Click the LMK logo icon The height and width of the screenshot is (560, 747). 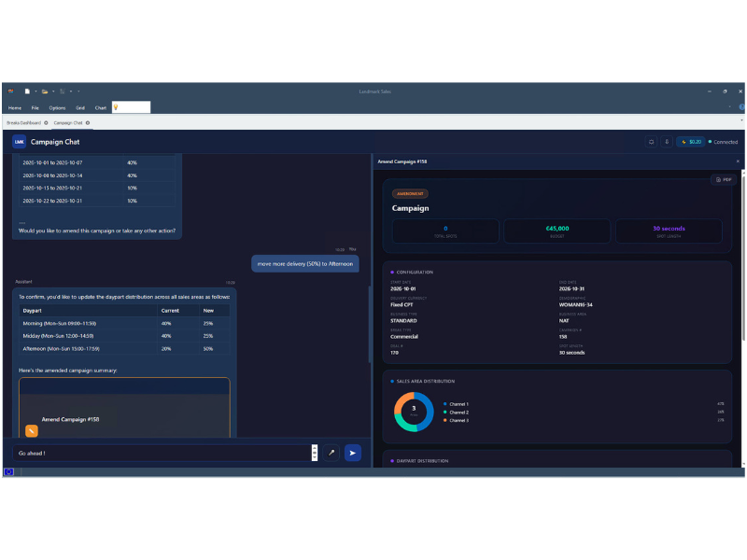pos(19,142)
